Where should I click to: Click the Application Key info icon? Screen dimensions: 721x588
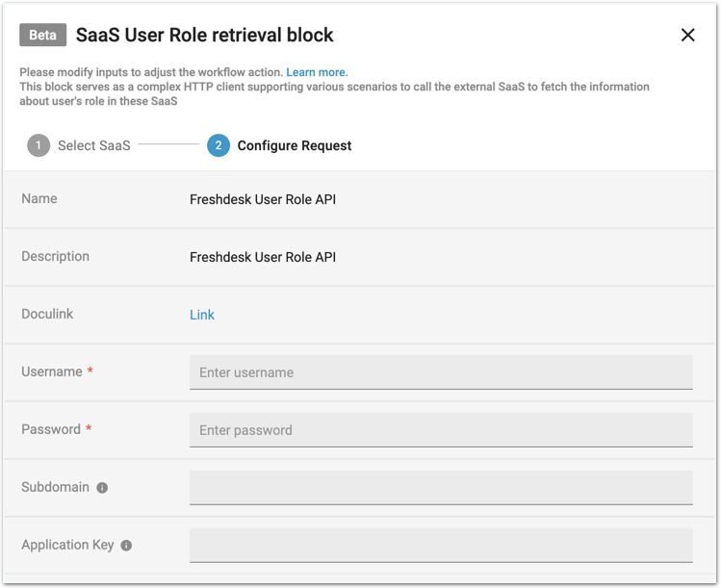tap(126, 546)
